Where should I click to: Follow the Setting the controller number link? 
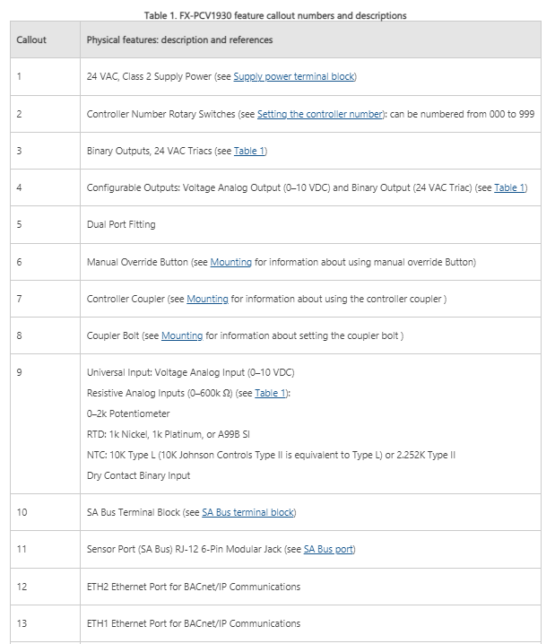pos(320,114)
